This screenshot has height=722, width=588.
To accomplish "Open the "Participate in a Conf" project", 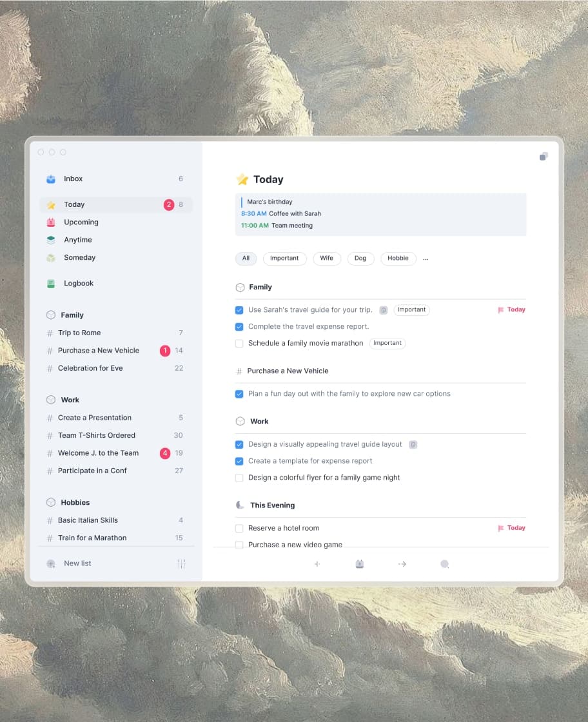I will click(x=115, y=471).
